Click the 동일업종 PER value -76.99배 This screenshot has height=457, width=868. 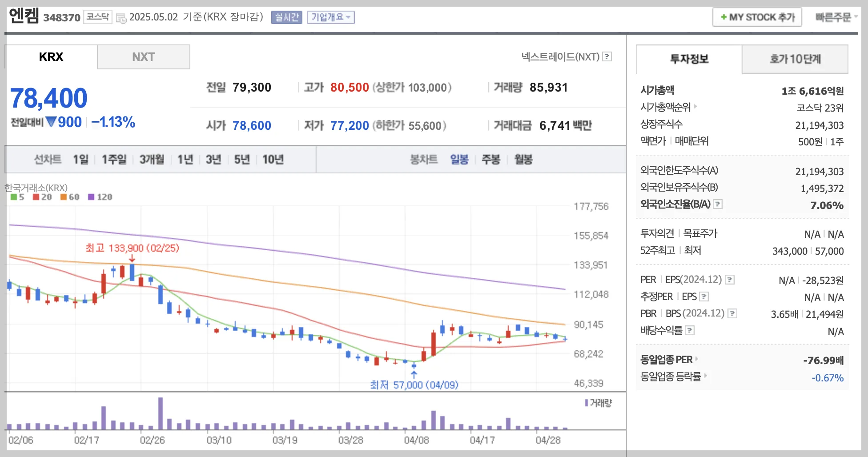pyautogui.click(x=823, y=361)
